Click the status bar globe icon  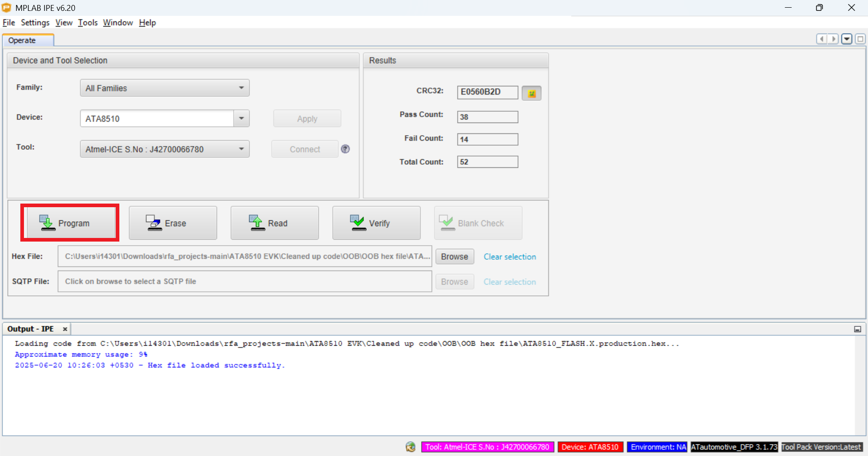click(410, 447)
